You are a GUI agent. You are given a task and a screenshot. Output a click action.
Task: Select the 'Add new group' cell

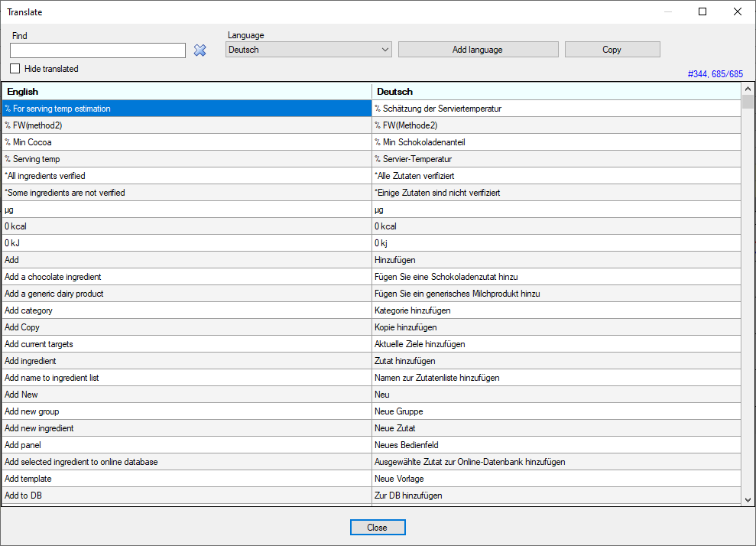click(187, 411)
